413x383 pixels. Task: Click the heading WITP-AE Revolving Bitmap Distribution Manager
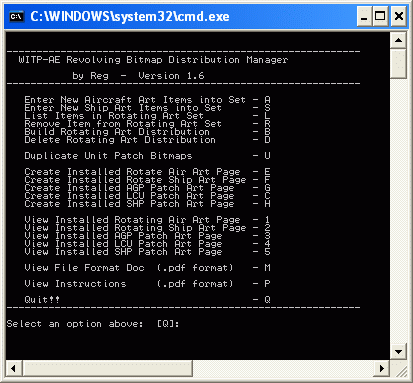153,60
